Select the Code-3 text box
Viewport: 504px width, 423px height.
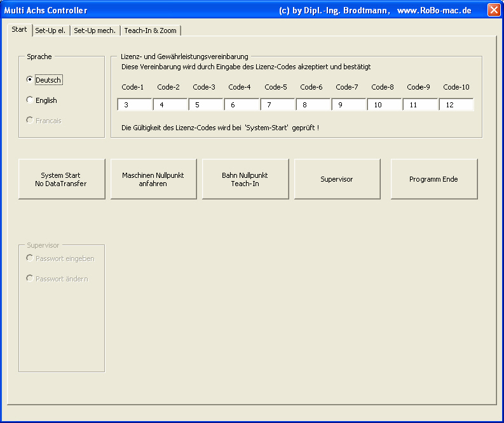[x=206, y=105]
